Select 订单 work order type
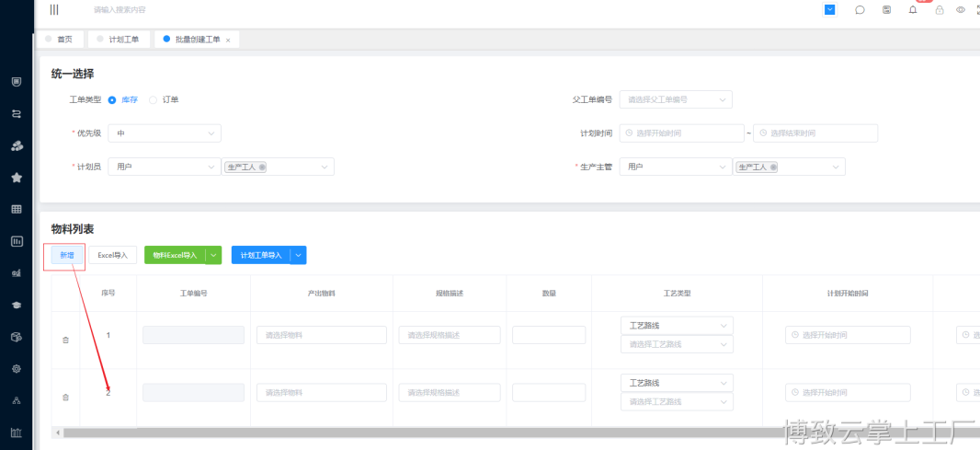Screen dimensions: 980x450 click(x=164, y=99)
